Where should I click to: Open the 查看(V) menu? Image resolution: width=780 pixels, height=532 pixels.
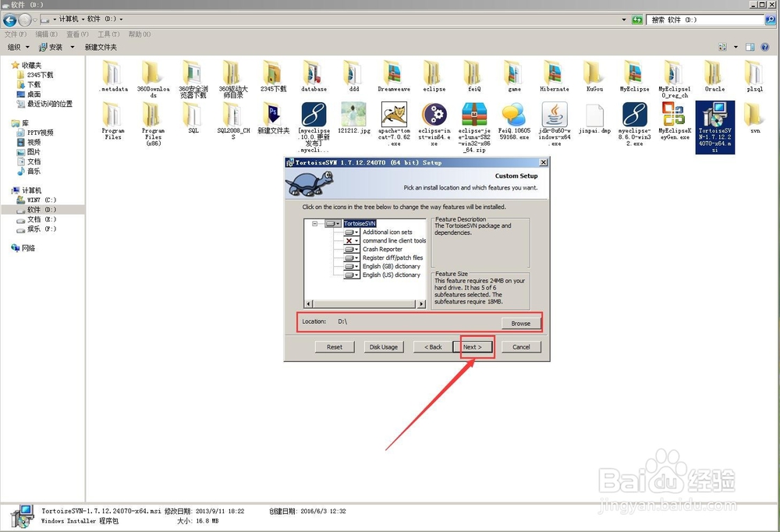(77, 34)
